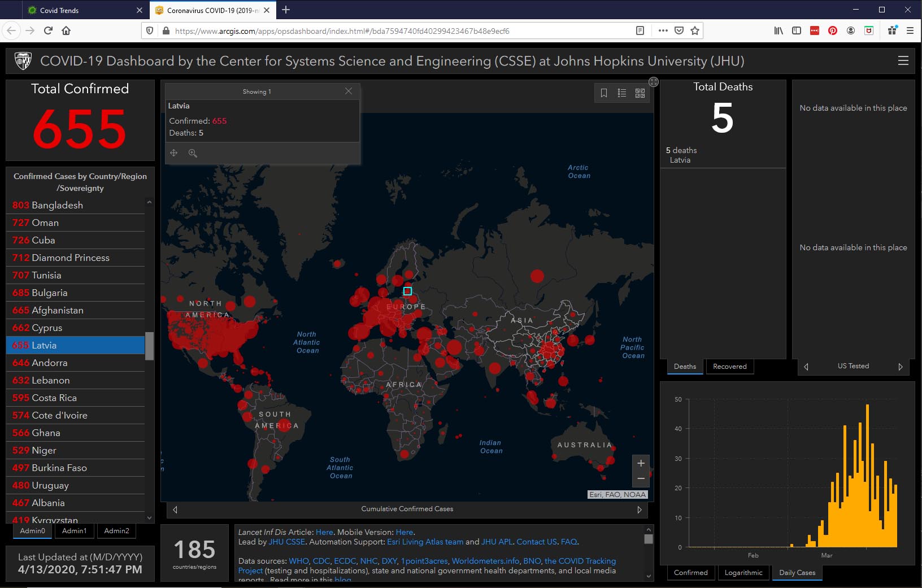The image size is (922, 588).
Task: Toggle Firefox reader view
Action: click(640, 31)
